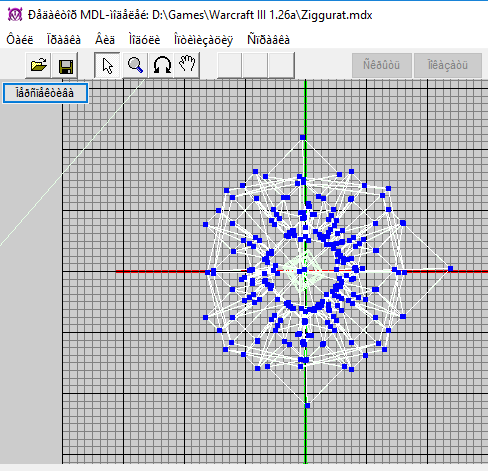Click the first empty button after the hand tool

click(230, 65)
